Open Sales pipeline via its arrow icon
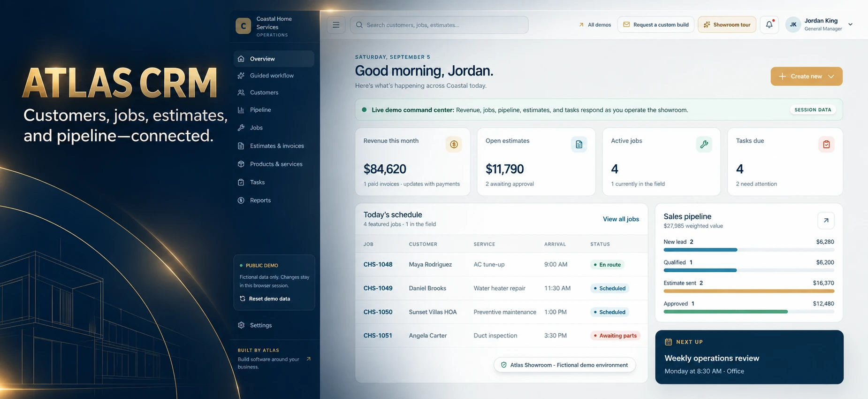 click(x=826, y=221)
